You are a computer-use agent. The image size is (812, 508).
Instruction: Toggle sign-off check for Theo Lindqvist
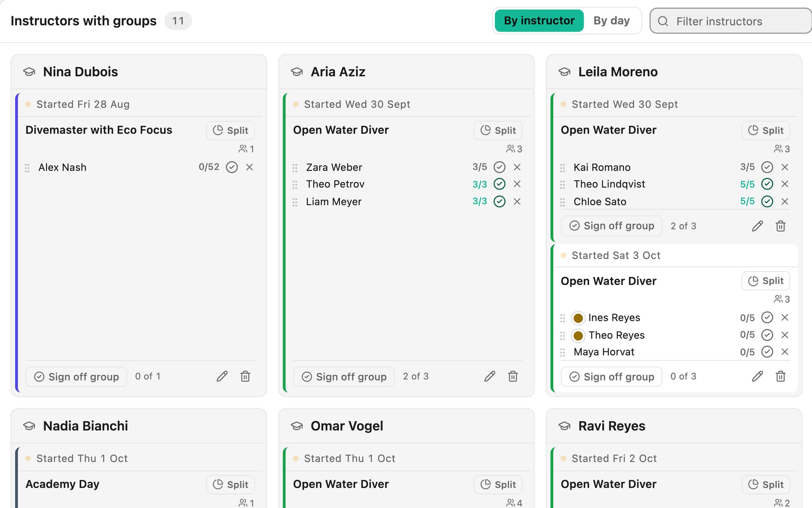pyautogui.click(x=767, y=184)
